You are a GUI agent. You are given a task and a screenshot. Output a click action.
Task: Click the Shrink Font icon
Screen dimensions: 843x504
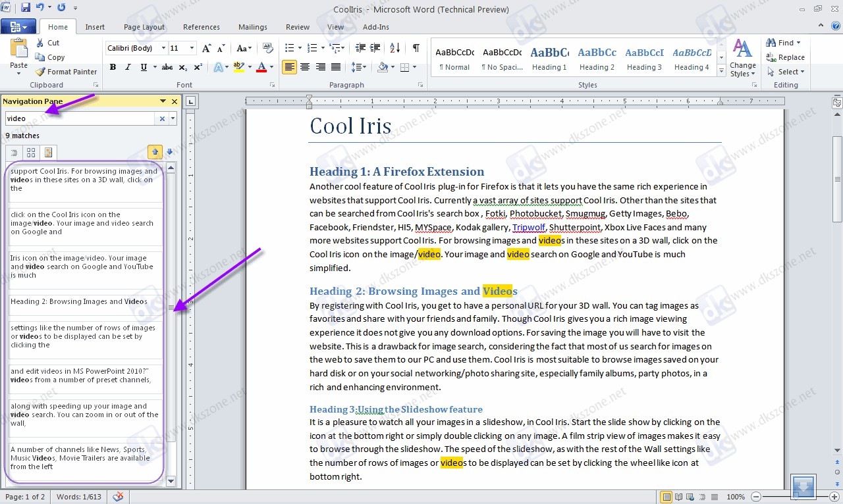click(x=222, y=48)
